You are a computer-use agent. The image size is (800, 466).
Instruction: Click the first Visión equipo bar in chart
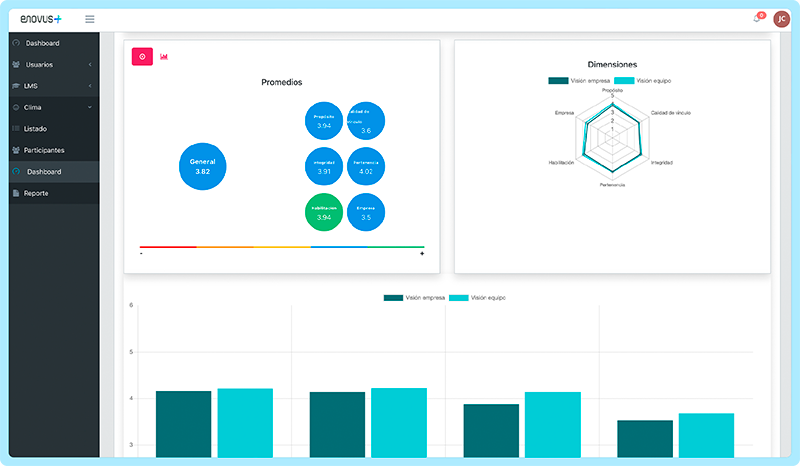pos(245,422)
